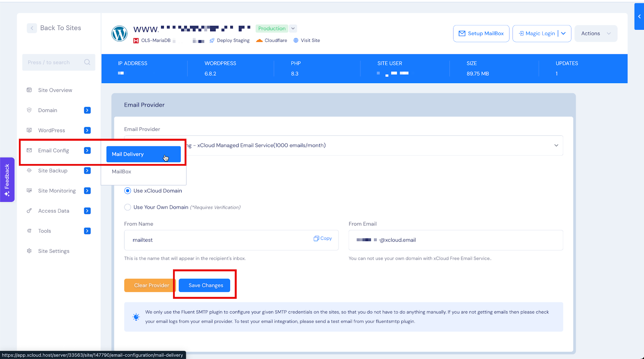The width and height of the screenshot is (644, 359).
Task: Click the Clear Provider button
Action: pyautogui.click(x=150, y=285)
